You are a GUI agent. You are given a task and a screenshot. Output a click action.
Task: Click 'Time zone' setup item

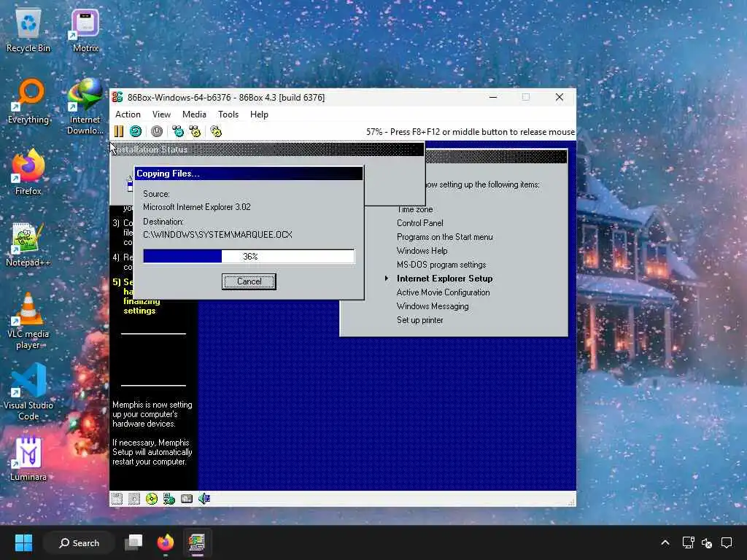[414, 209]
